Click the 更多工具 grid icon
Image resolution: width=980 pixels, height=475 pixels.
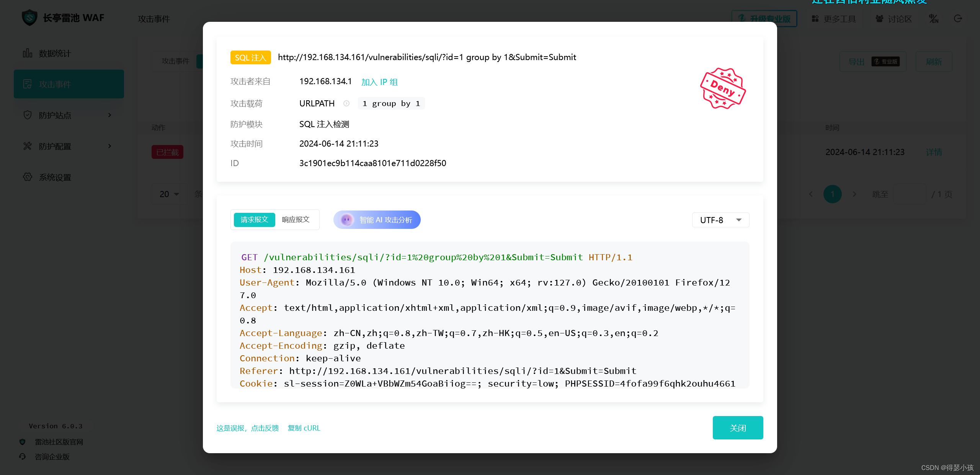815,19
